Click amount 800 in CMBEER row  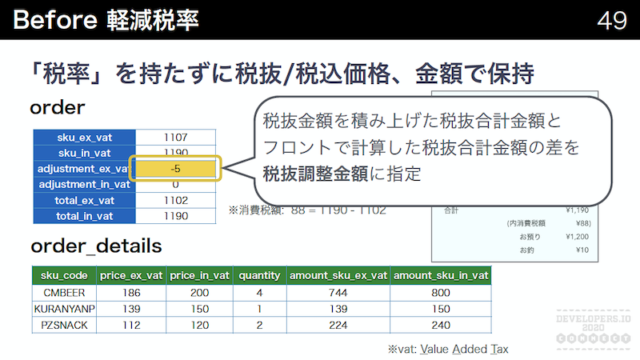click(441, 293)
